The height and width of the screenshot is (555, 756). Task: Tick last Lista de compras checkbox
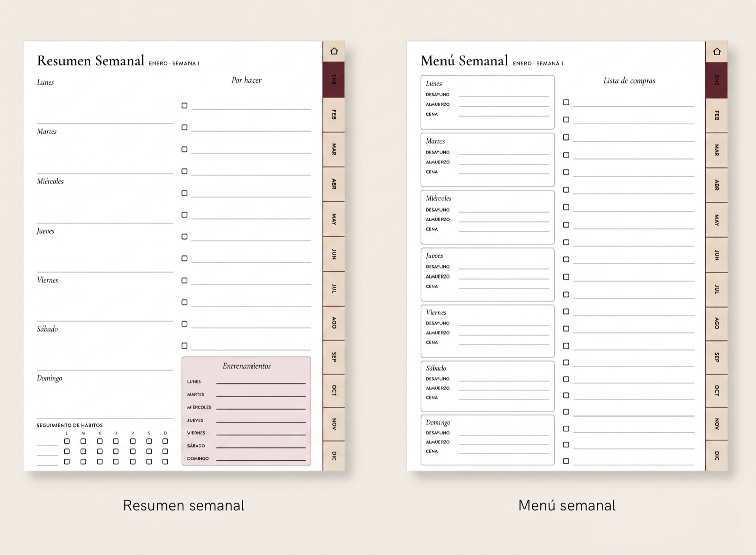[566, 461]
